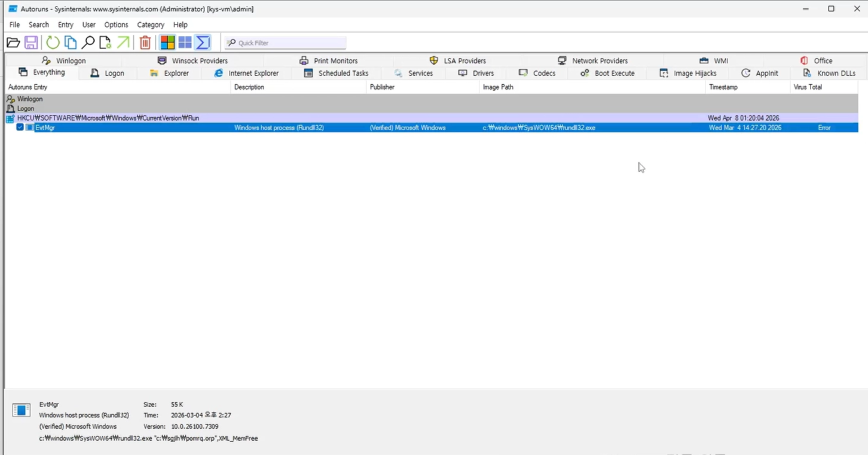Viewport: 868px width, 455px height.
Task: Click the large EvtMgr icon in details pane
Action: click(22, 410)
